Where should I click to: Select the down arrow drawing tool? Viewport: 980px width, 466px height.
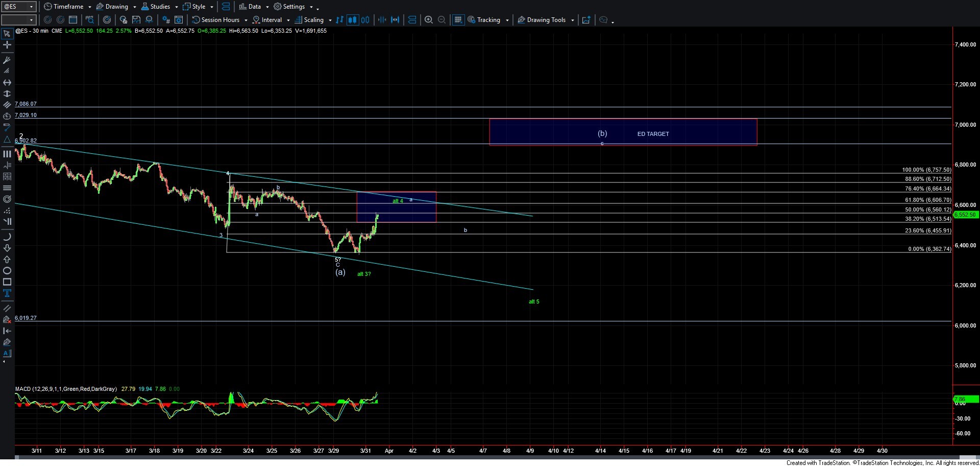7,248
